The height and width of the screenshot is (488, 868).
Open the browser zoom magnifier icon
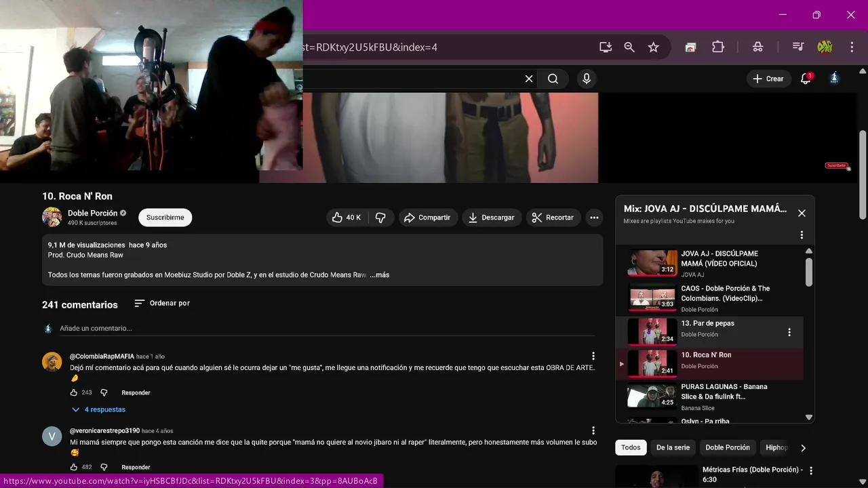[629, 47]
